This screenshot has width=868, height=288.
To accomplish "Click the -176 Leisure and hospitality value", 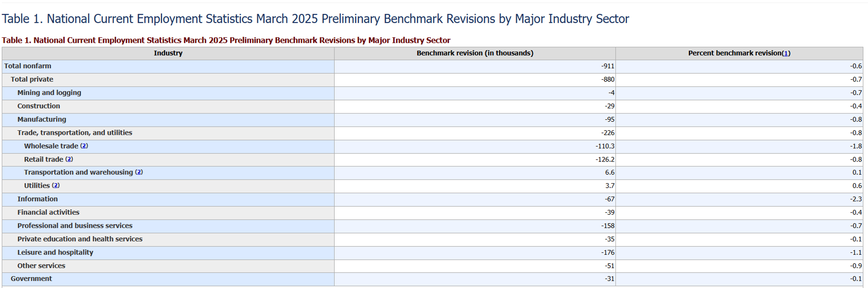I will coord(608,252).
